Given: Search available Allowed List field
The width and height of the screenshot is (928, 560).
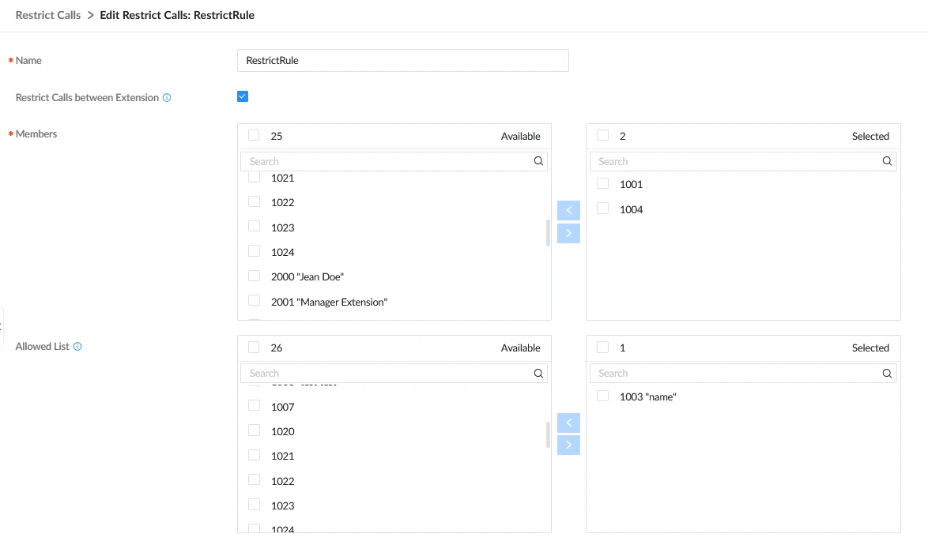Looking at the screenshot, I should pos(394,373).
